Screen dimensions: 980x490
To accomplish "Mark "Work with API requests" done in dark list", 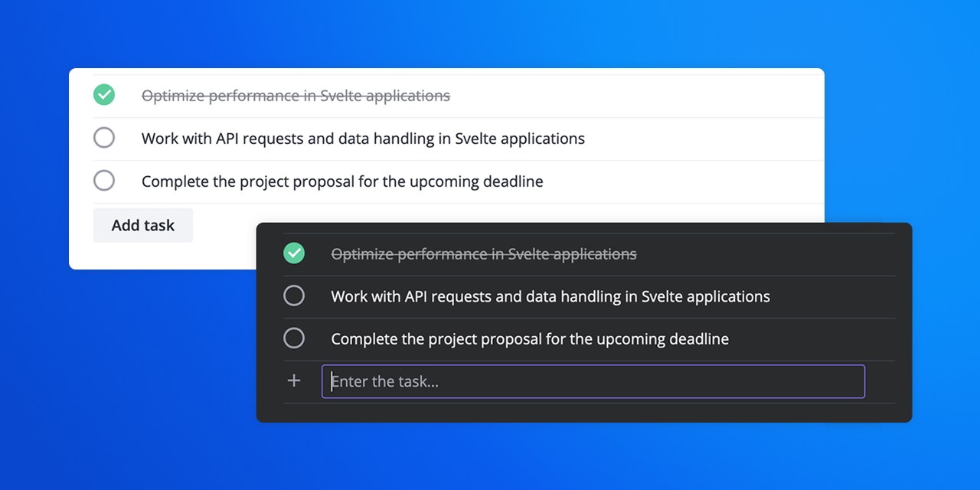I will (x=294, y=296).
